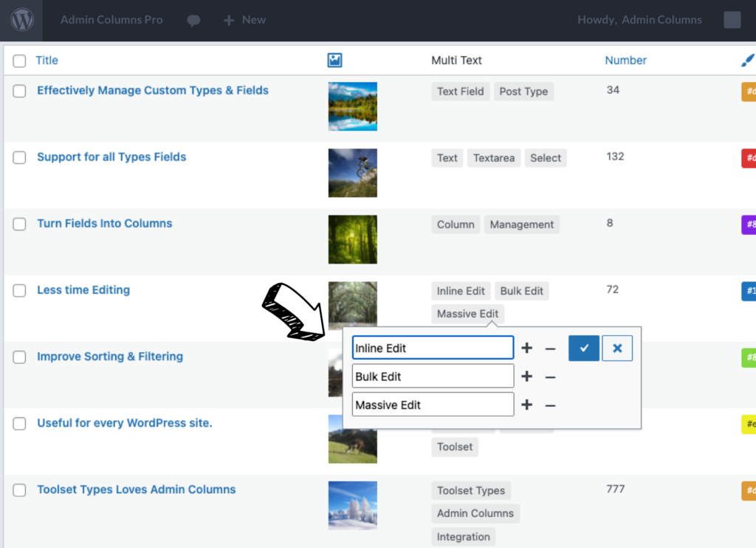Check the Support for all Types Fields row

[19, 157]
